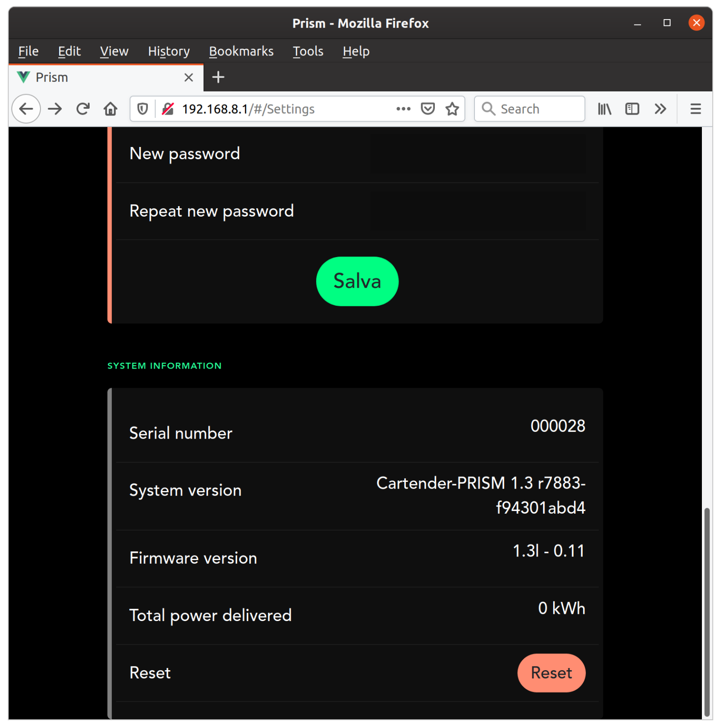Bookmark this page with star
721x728 pixels.
[x=452, y=109]
